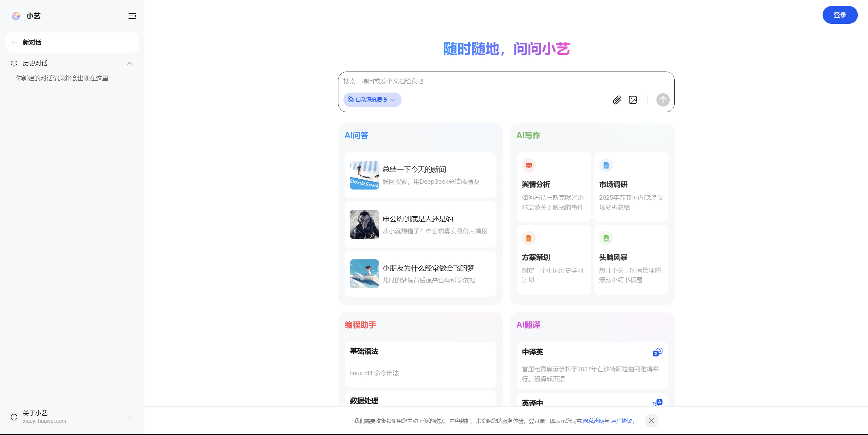Screen dimensions: 868x435
Task: Click 制定一个中国历史学习计划 description
Action: (x=552, y=275)
